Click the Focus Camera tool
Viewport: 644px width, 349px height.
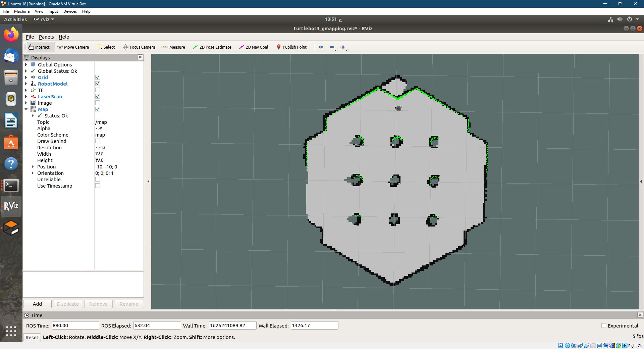(x=139, y=47)
